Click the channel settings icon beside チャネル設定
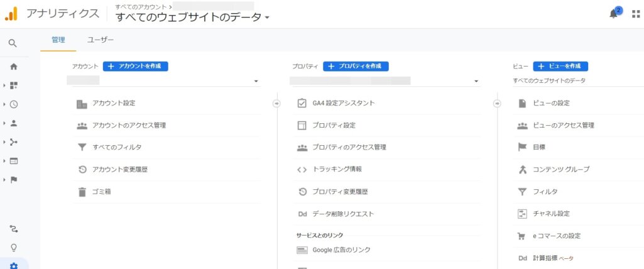This screenshot has height=269, width=644. (522, 214)
